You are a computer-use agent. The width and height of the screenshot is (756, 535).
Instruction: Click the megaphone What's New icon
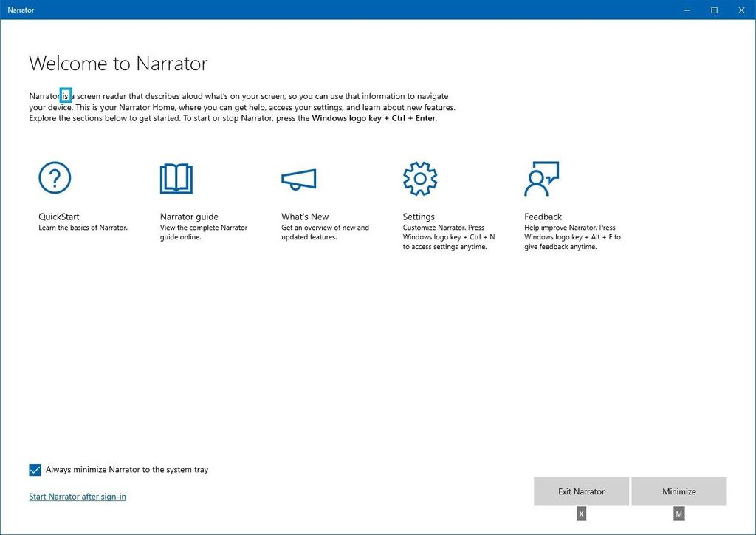298,177
